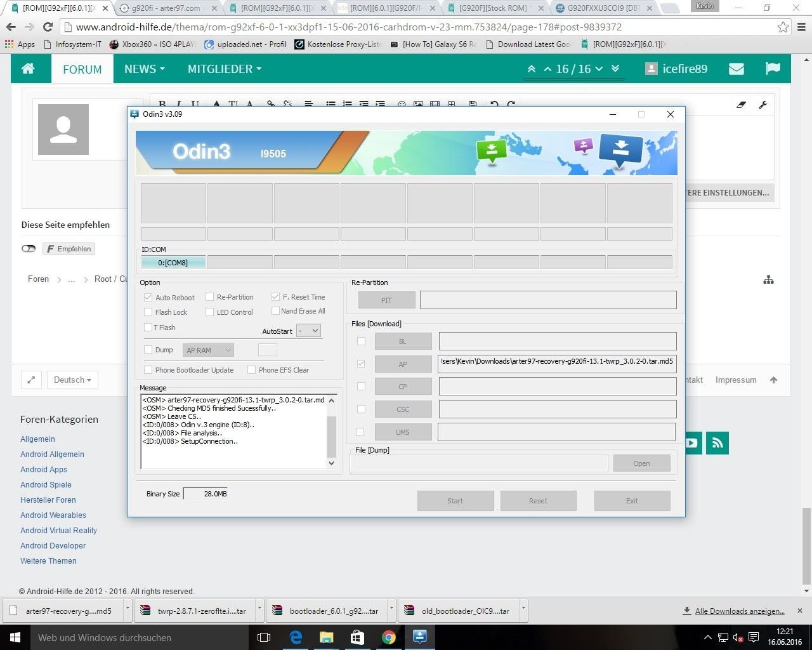The height and width of the screenshot is (650, 812).
Task: Launch Microsoft Edge from the taskbar
Action: 296,637
